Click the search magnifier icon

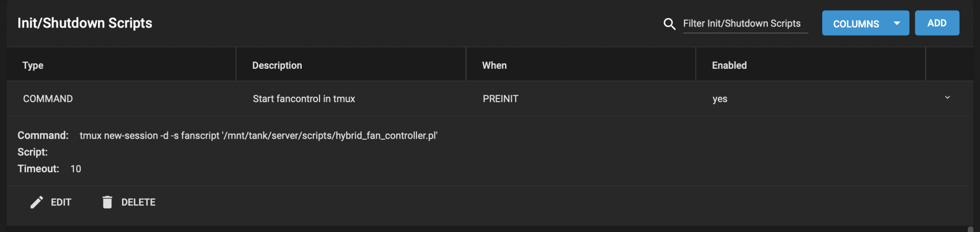[669, 24]
